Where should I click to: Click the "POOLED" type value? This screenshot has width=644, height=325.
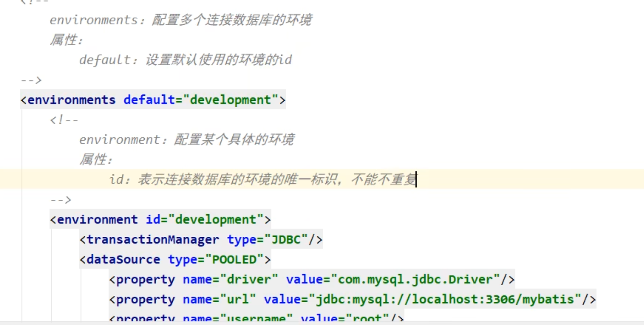pos(234,260)
